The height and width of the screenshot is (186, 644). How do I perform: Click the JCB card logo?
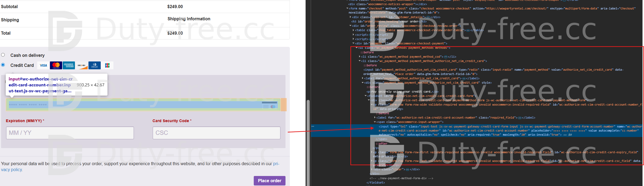pyautogui.click(x=107, y=66)
